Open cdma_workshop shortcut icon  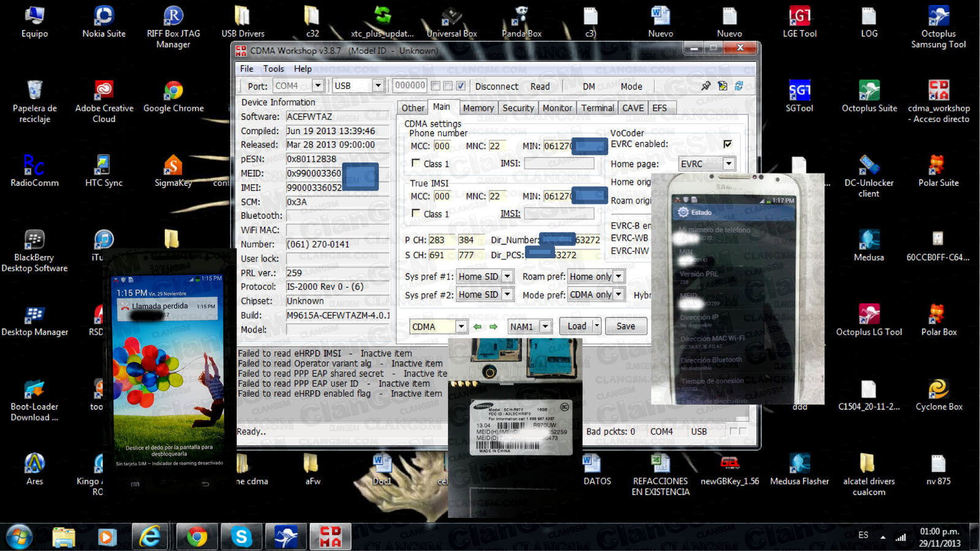tap(938, 102)
